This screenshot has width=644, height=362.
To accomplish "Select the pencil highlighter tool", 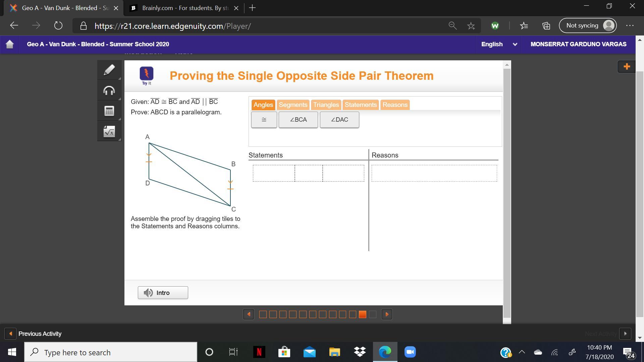I will (109, 70).
